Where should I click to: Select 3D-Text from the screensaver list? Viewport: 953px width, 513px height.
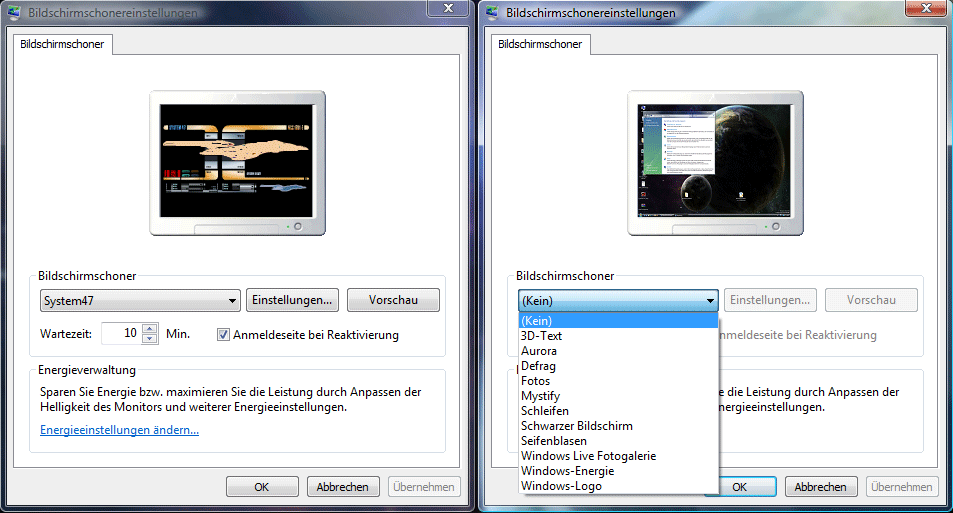click(x=618, y=336)
